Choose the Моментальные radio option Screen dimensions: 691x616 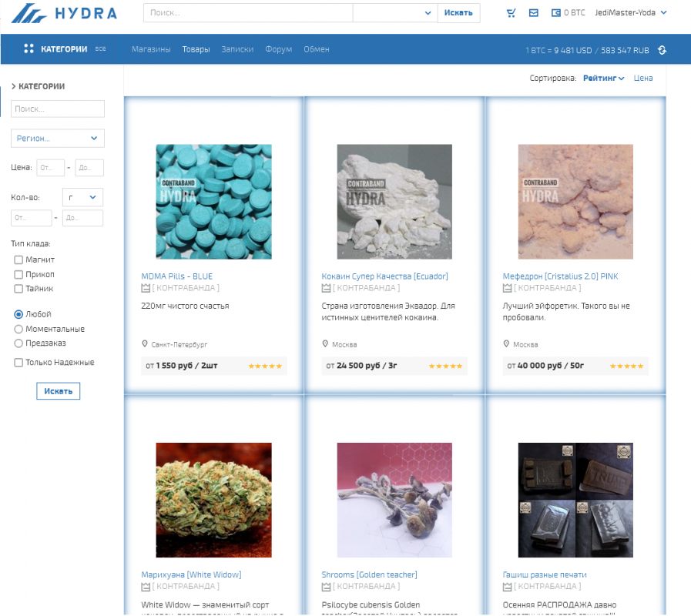pyautogui.click(x=18, y=329)
